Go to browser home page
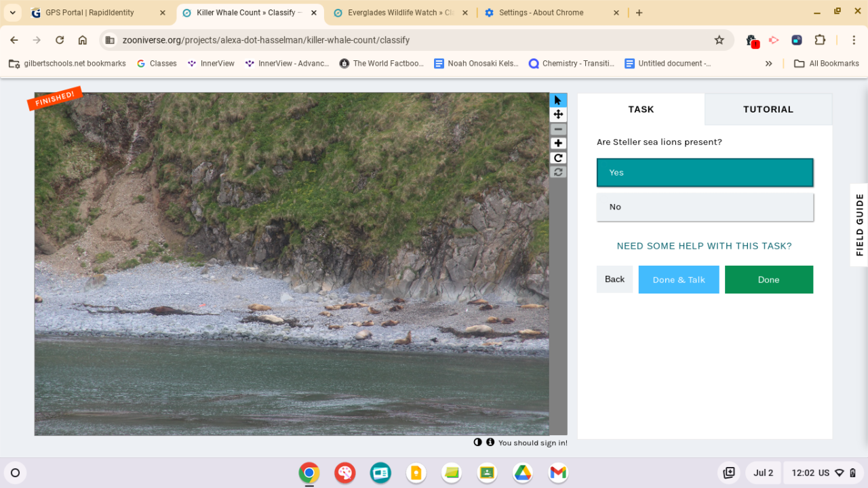The width and height of the screenshot is (868, 488). 83,40
